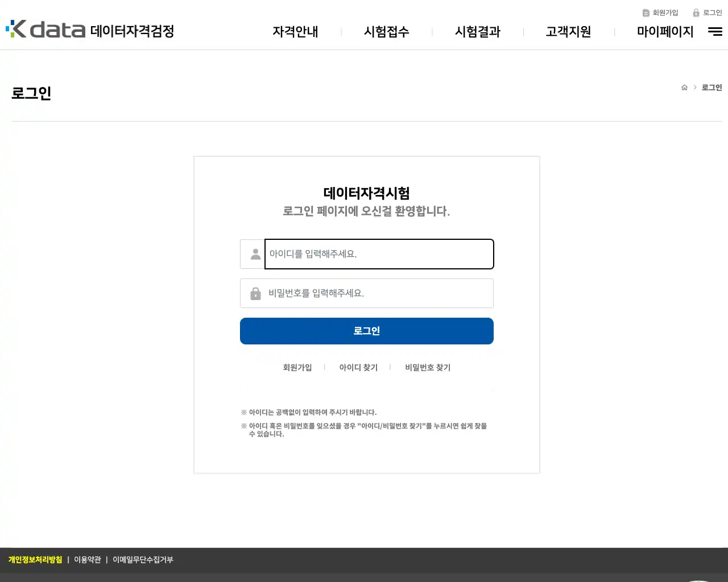Click the ID input field
The image size is (728, 582).
click(379, 254)
